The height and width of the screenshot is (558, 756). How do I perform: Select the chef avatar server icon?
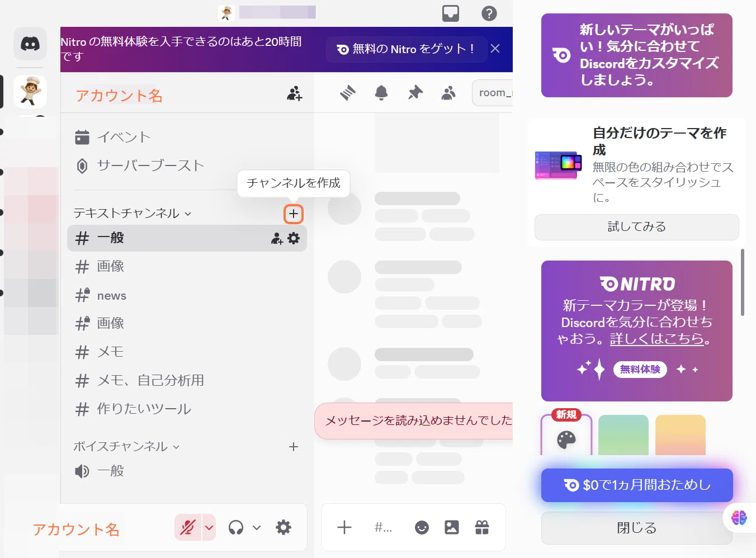point(30,92)
